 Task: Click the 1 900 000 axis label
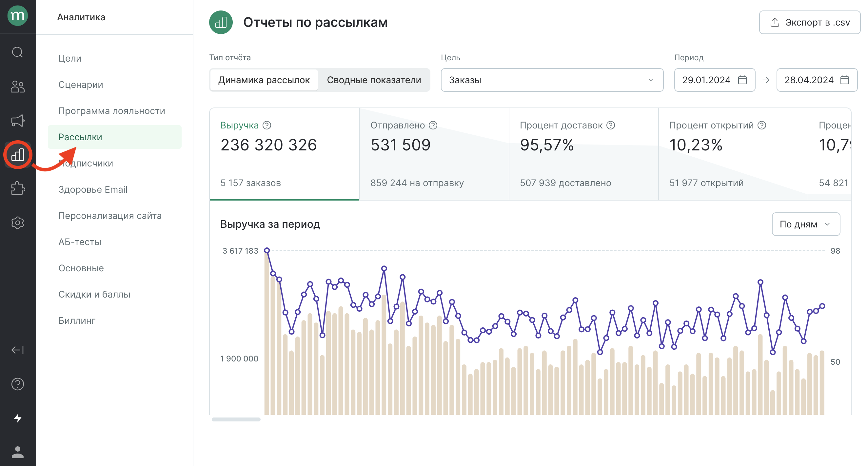239,359
